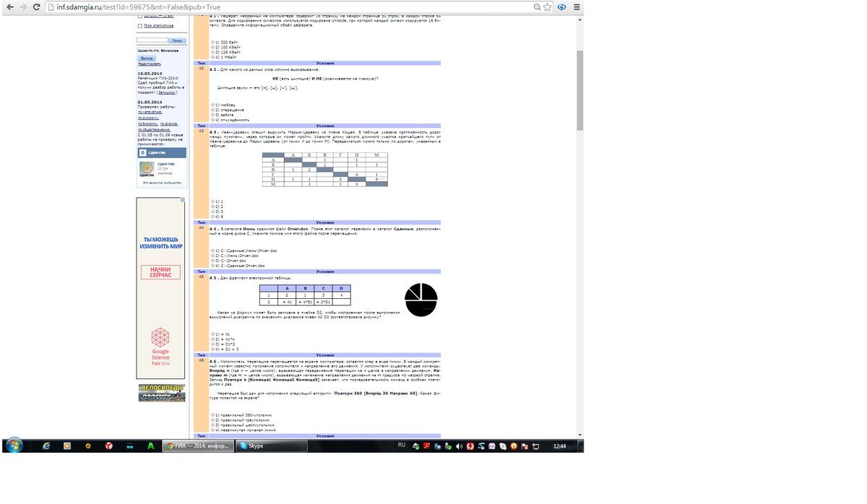This screenshot has height=504, width=867.
Task: Click the Поиск search button
Action: [177, 40]
